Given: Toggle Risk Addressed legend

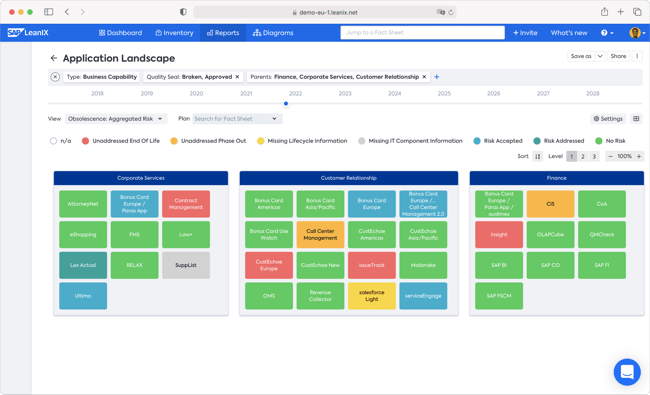Looking at the screenshot, I should point(558,141).
